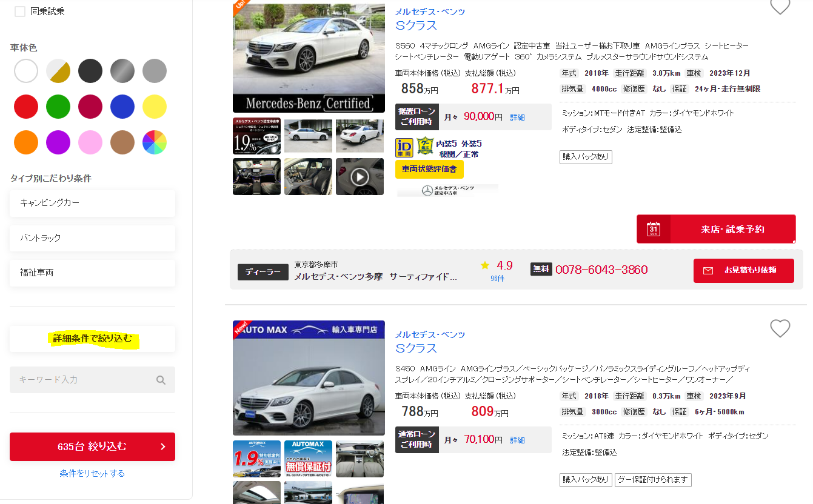Open the 車両状態評価書 button

[429, 169]
